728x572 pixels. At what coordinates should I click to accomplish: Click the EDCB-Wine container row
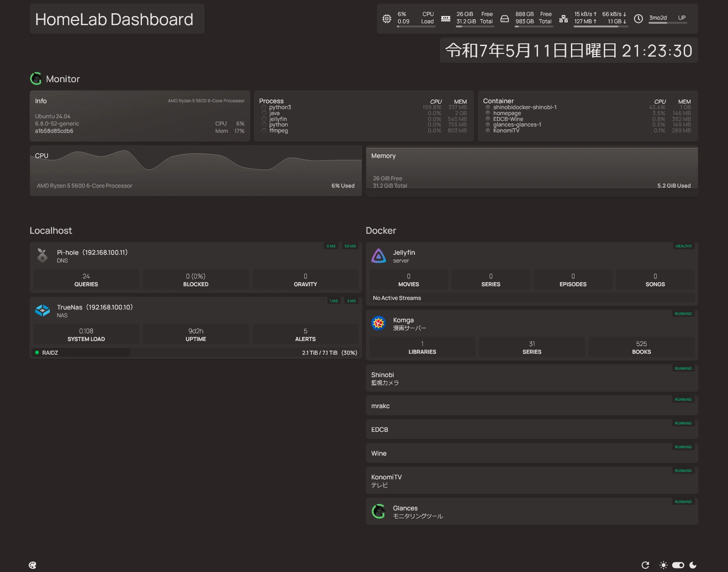[x=588, y=119]
